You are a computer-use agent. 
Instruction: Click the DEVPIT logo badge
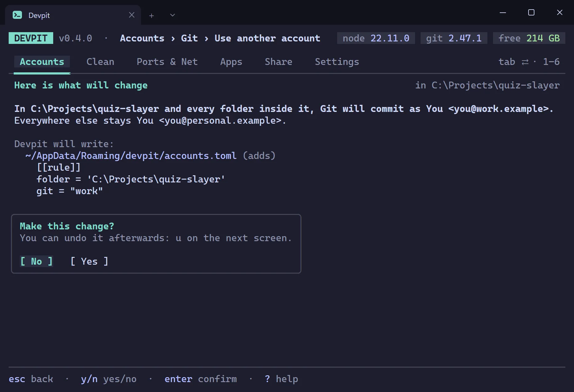[x=31, y=38]
